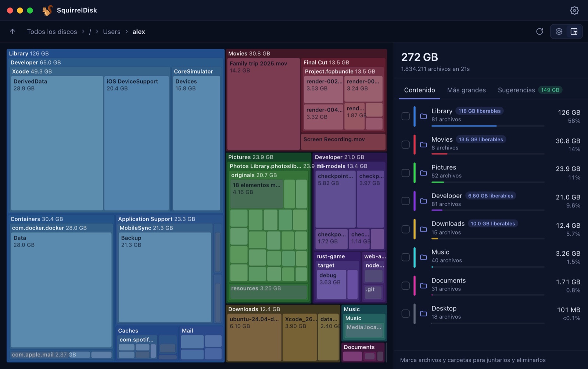Select CoreSimulator Devices treemap block
This screenshot has height=369, width=588.
point(197,143)
